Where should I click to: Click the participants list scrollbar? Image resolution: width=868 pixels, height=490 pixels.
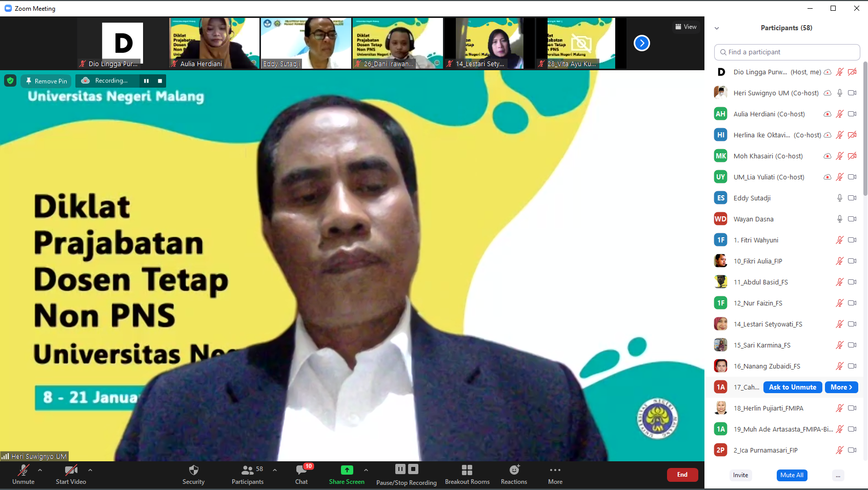click(x=865, y=128)
